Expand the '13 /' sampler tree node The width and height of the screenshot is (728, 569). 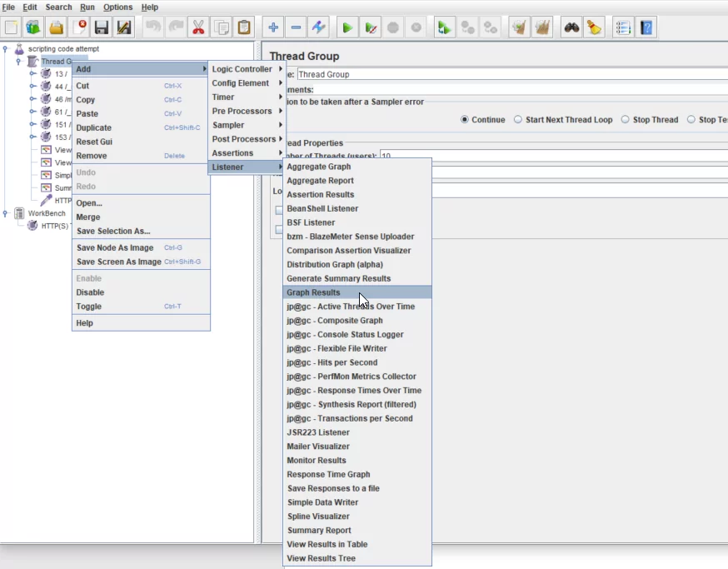click(x=32, y=73)
